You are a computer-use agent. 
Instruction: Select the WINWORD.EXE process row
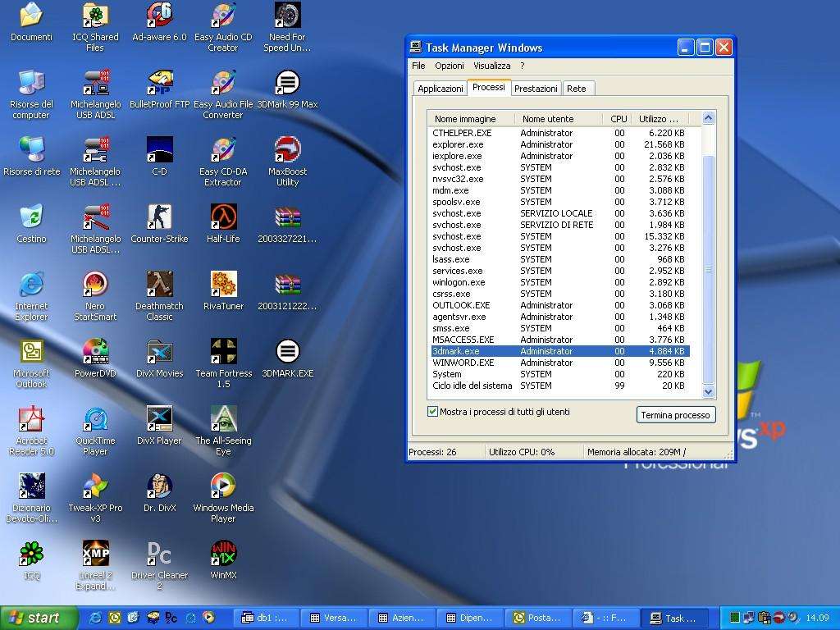tap(559, 363)
